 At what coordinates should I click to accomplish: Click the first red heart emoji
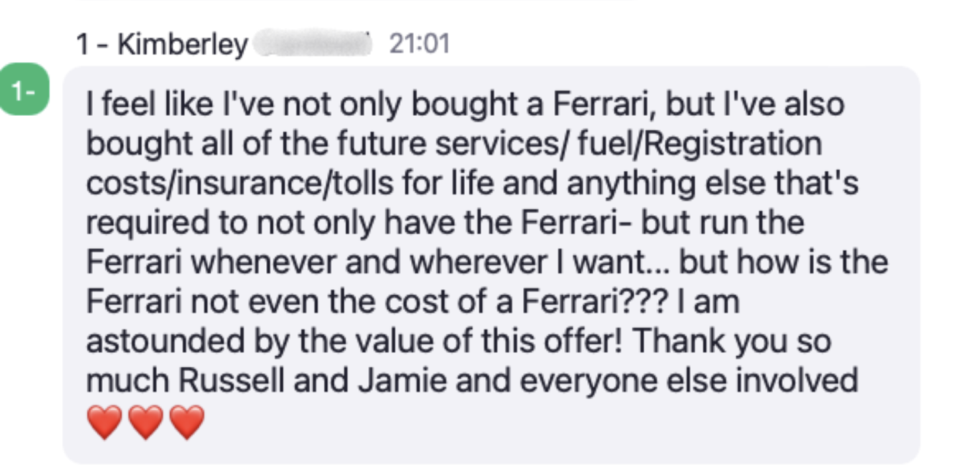tap(105, 422)
